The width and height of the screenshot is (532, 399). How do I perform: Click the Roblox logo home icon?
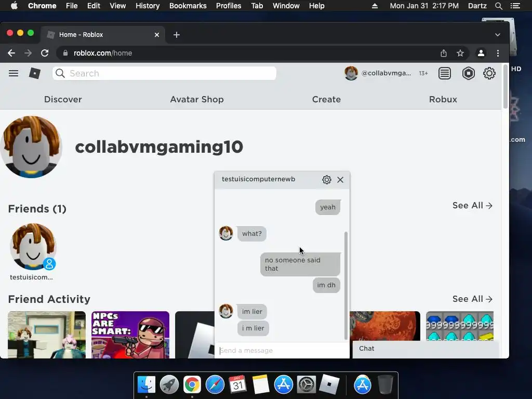[x=35, y=73]
